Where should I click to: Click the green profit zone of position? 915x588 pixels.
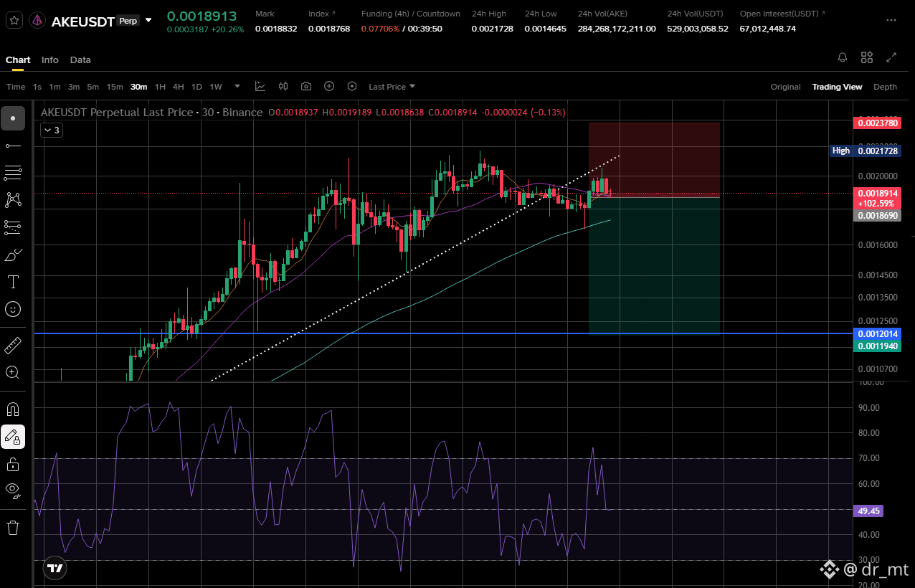pyautogui.click(x=654, y=265)
